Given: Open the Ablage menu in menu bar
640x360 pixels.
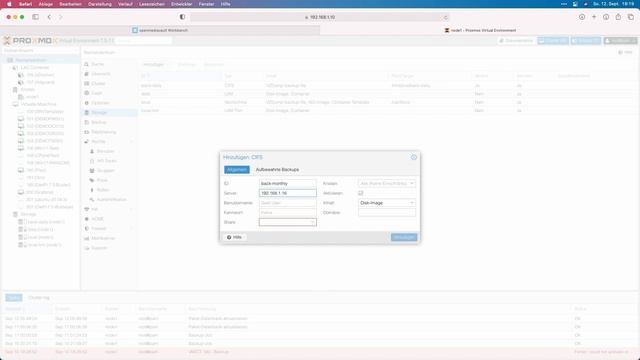Looking at the screenshot, I should [45, 4].
